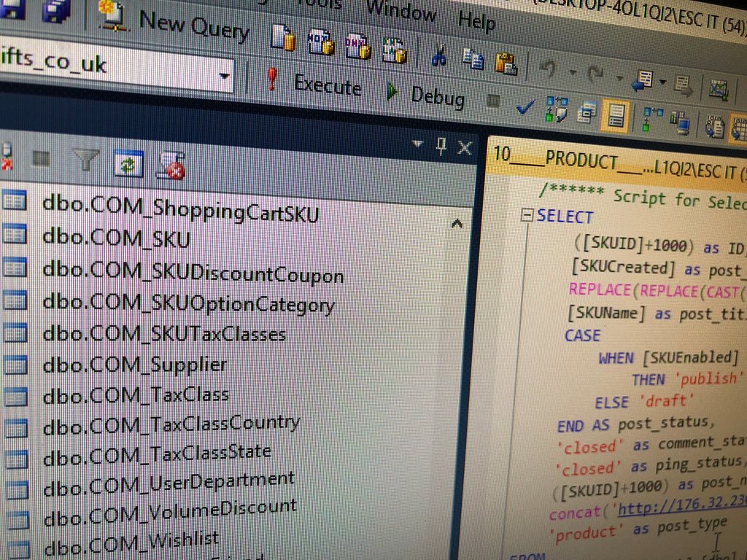Close the Object Explorer panel
The image size is (747, 560).
[x=465, y=148]
